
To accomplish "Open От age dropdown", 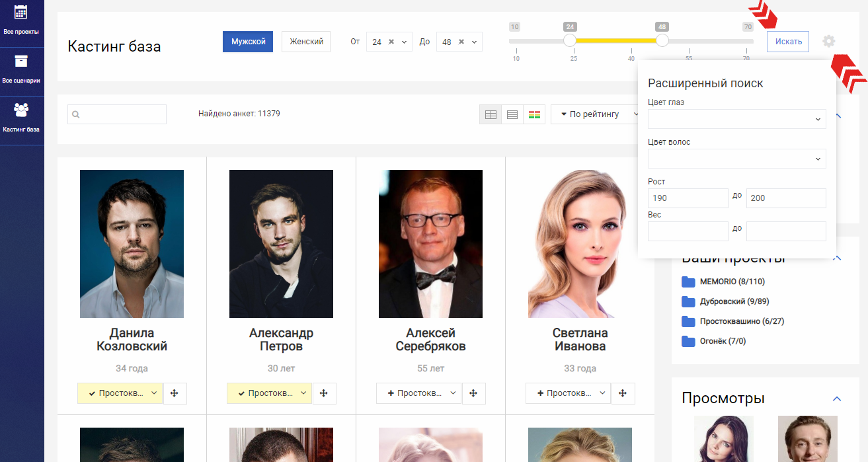I will [x=405, y=42].
